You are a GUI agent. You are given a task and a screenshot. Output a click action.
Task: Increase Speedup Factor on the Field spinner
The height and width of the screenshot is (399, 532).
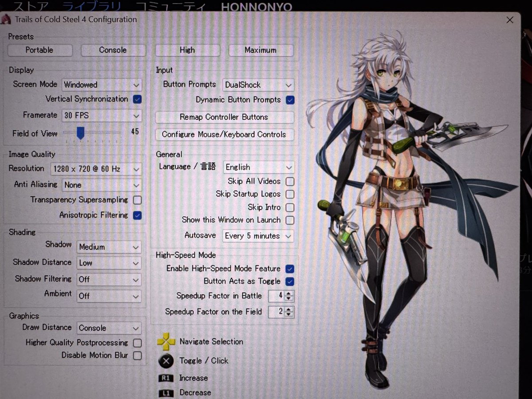coord(289,309)
